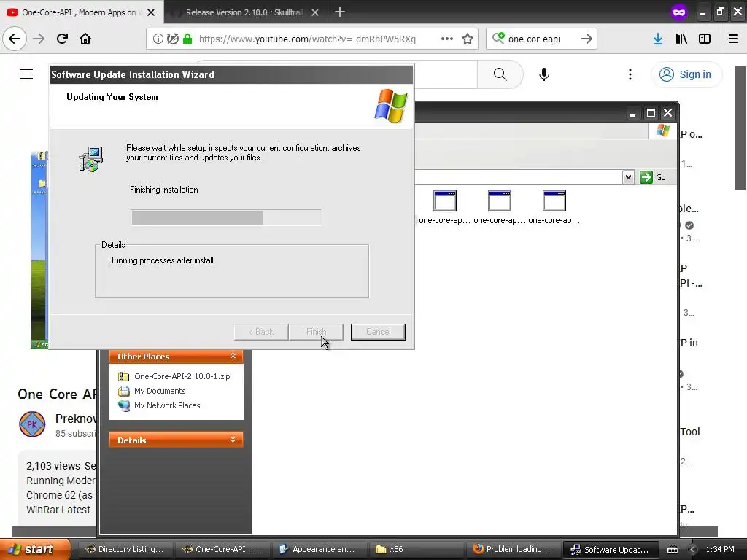Switch to Directory Listing taskbar item
Viewport: 747px width, 560px height.
pyautogui.click(x=124, y=549)
